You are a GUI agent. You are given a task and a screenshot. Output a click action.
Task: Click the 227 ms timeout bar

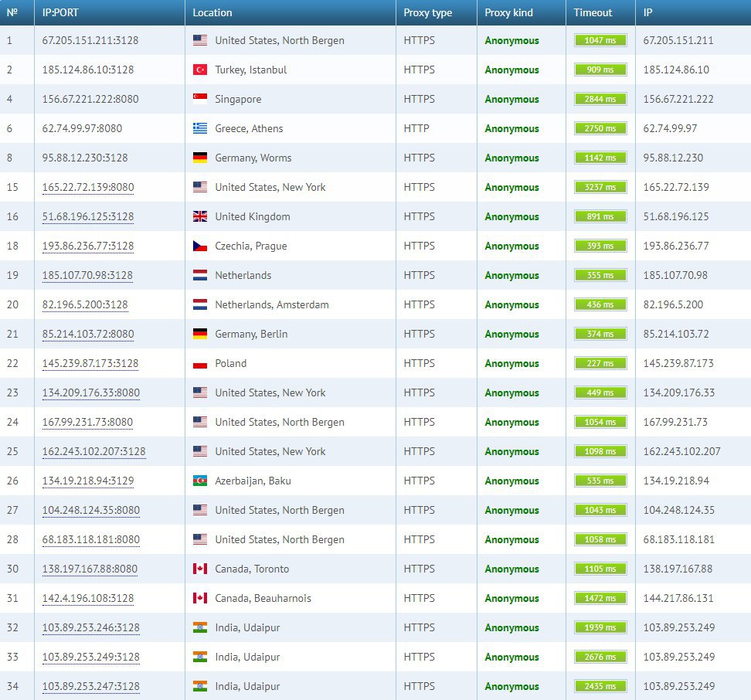pyautogui.click(x=600, y=363)
